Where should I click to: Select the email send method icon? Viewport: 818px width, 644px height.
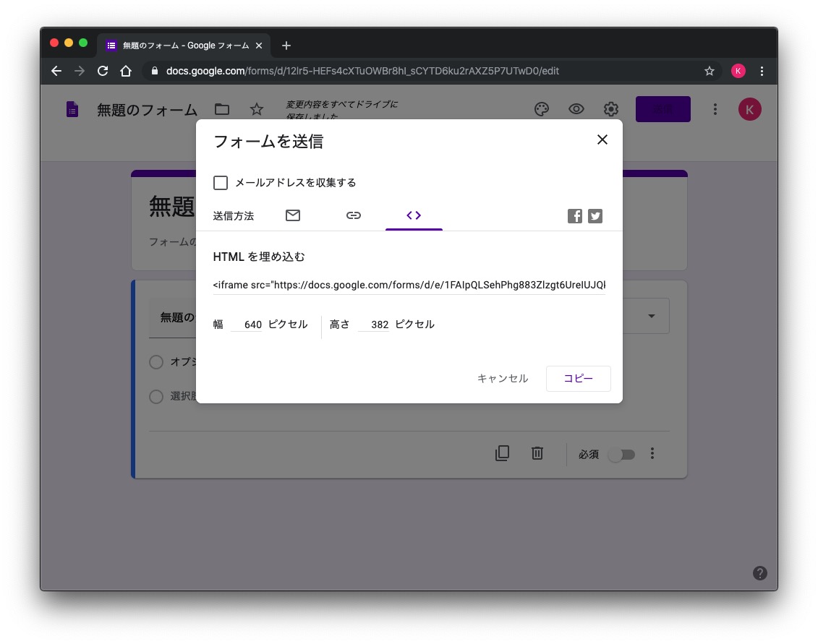coord(292,215)
